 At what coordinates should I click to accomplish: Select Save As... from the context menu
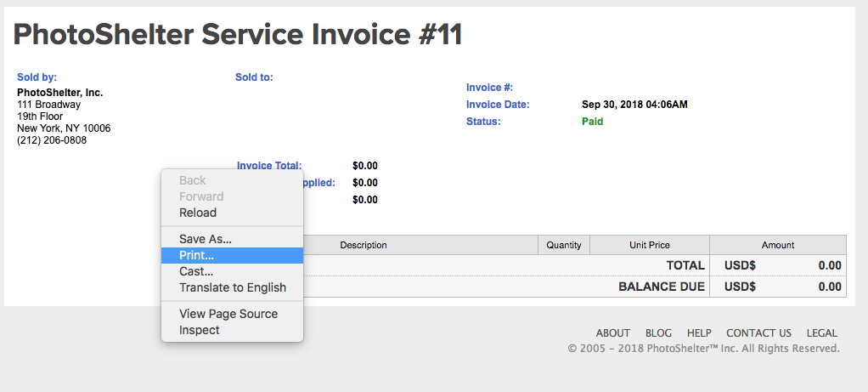[232, 239]
